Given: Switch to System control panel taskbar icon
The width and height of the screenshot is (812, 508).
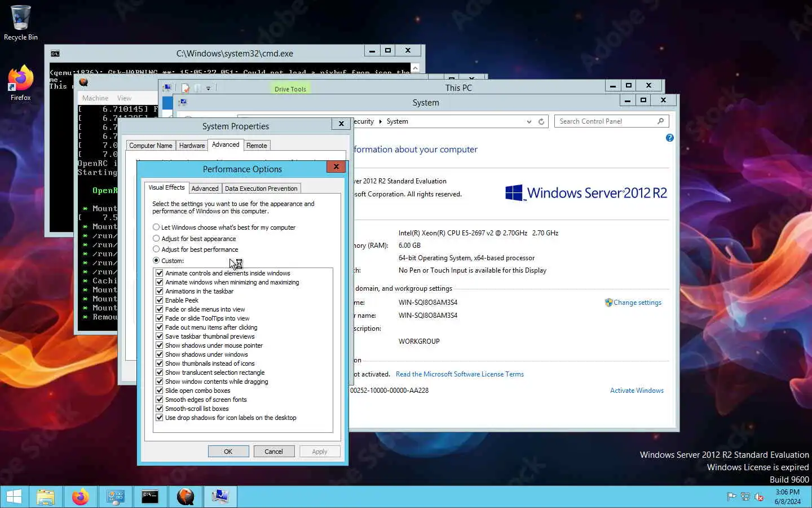Looking at the screenshot, I should [220, 497].
